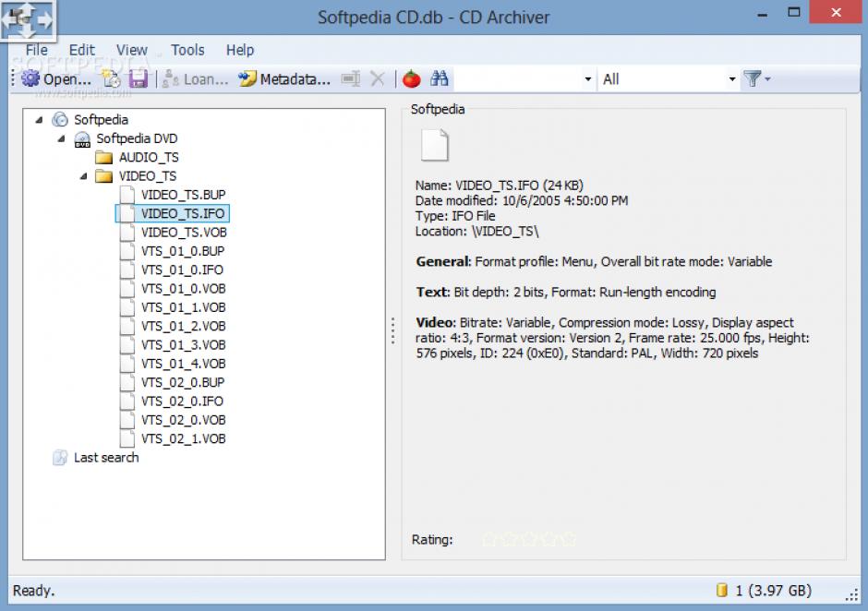Open the Edit menu
Screen dimensions: 868x611
(82, 50)
